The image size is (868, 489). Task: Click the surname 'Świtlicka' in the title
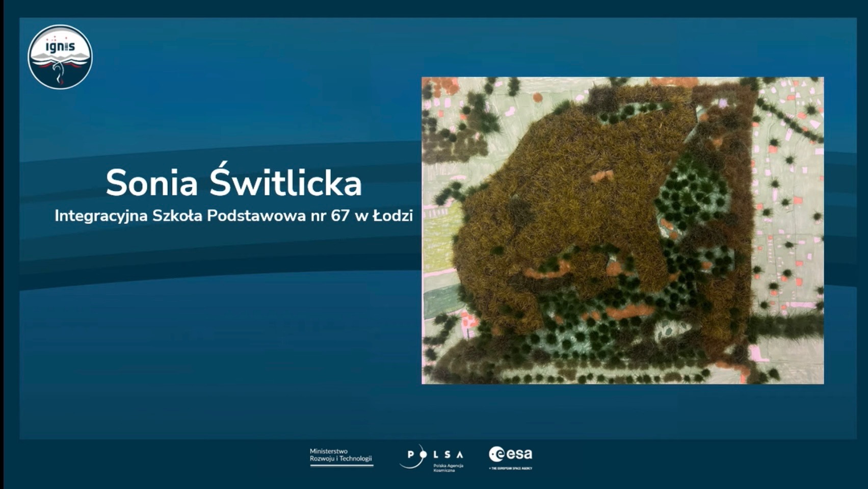point(285,183)
